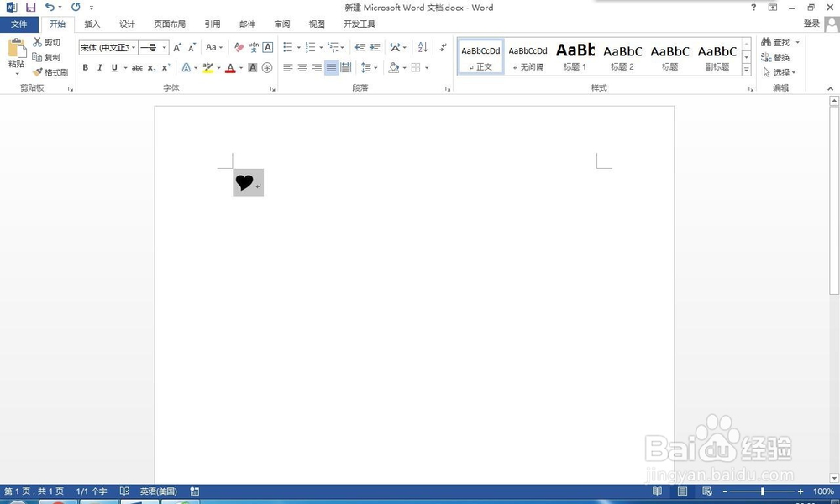Toggle Underline formatting
The width and height of the screenshot is (840, 504).
tap(114, 67)
